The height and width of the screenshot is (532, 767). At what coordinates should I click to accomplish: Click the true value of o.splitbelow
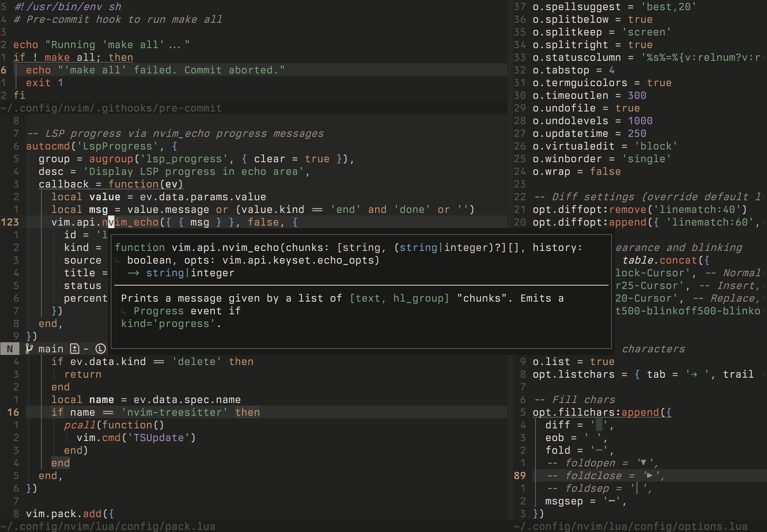tap(640, 20)
